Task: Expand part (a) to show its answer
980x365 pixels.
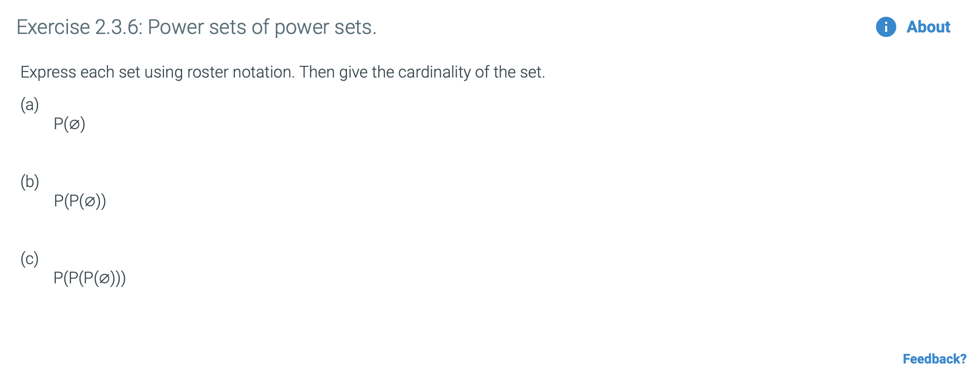Action: point(29,105)
